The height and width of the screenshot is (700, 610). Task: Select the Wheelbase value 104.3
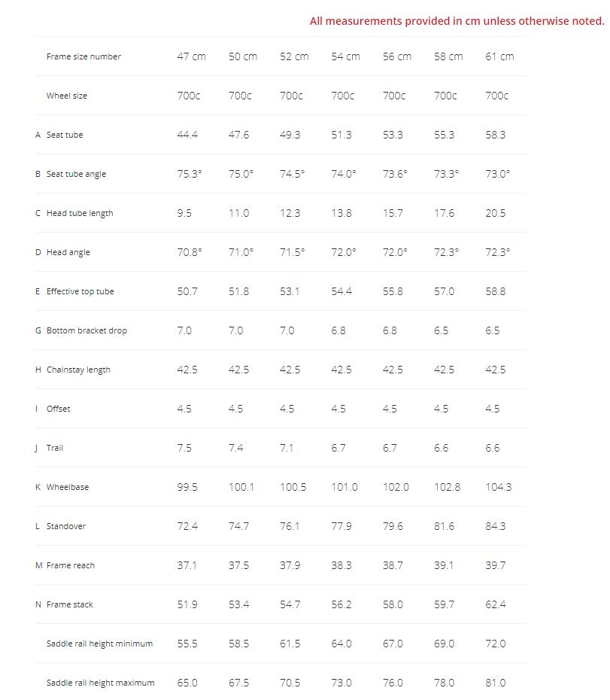point(498,487)
